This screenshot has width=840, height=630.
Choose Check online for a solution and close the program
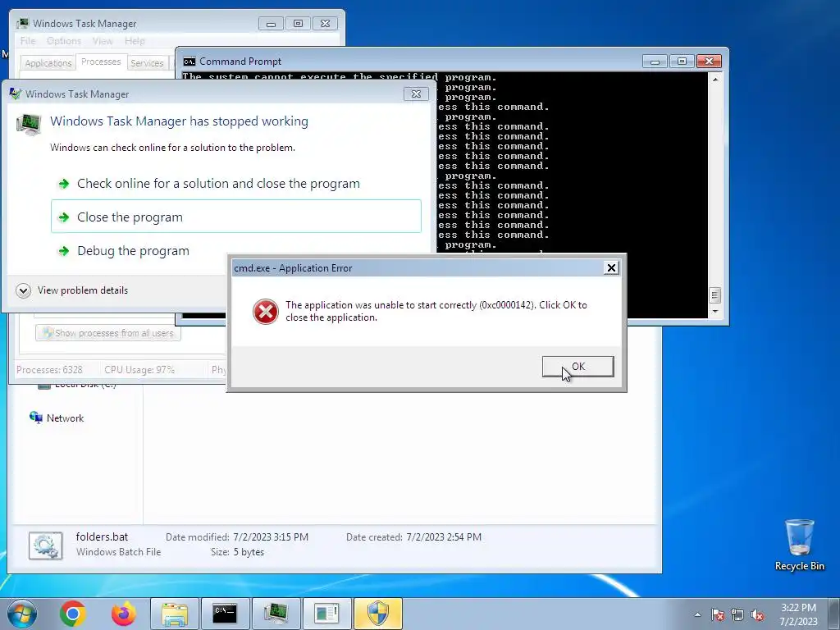pos(218,183)
